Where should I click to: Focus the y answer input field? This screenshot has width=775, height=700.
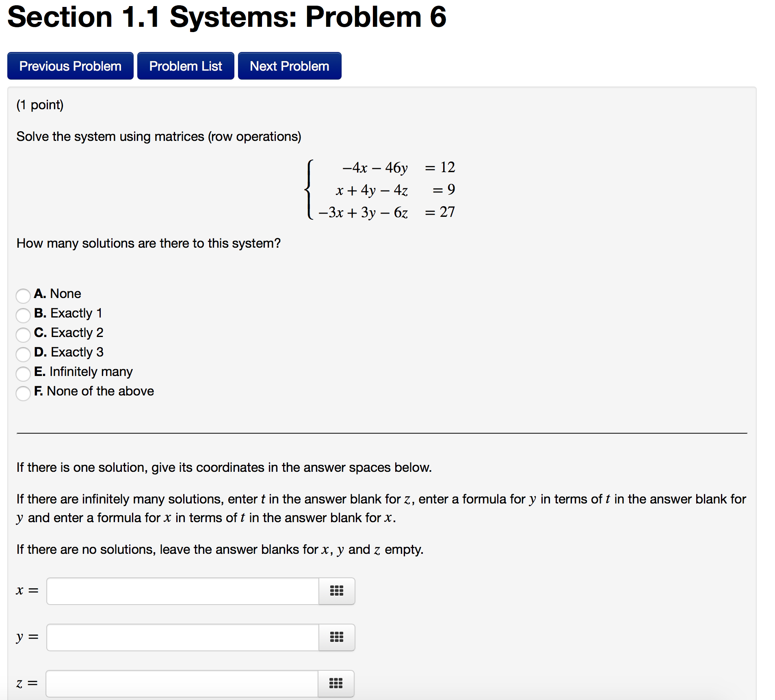coord(183,637)
